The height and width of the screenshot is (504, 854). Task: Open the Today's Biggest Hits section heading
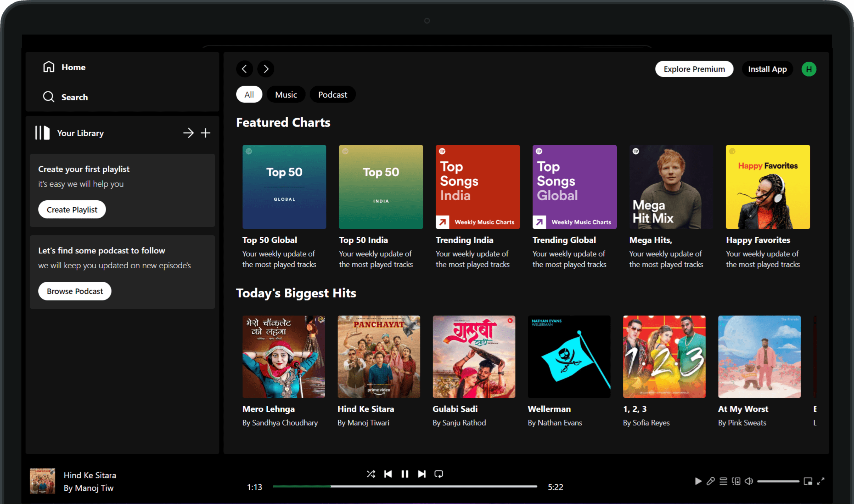tap(296, 293)
